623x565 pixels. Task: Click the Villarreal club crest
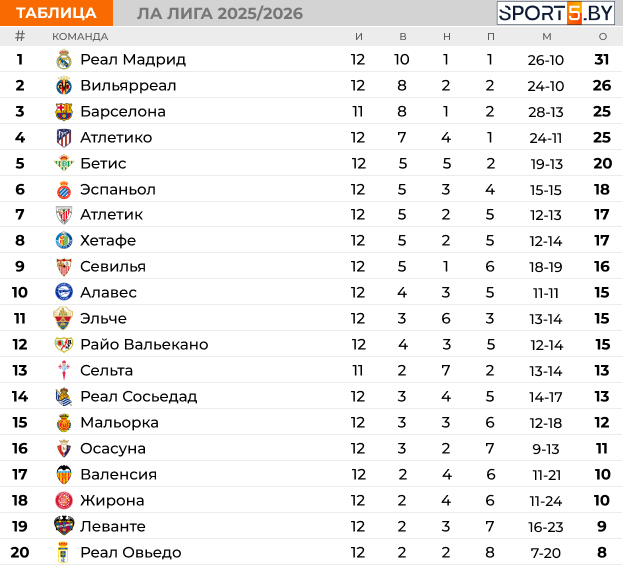click(x=64, y=86)
